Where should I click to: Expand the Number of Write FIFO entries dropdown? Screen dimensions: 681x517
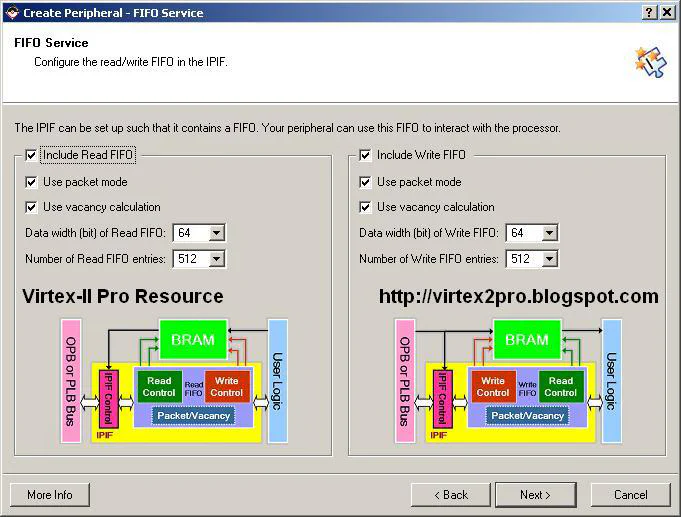click(549, 259)
